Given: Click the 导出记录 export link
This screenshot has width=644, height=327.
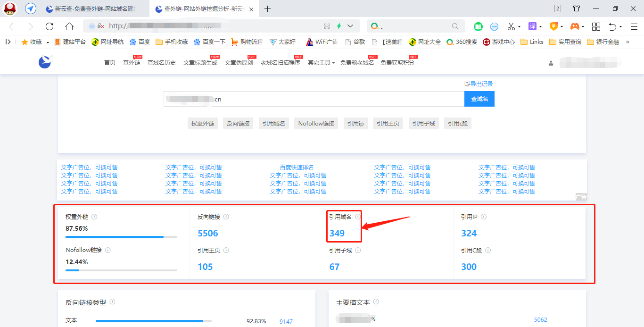Looking at the screenshot, I should (x=479, y=84).
